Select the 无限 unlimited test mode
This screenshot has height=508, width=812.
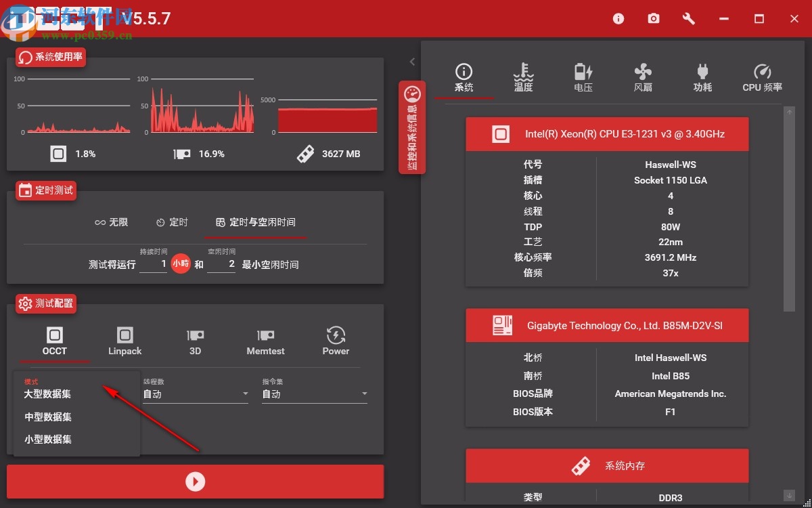click(x=112, y=221)
